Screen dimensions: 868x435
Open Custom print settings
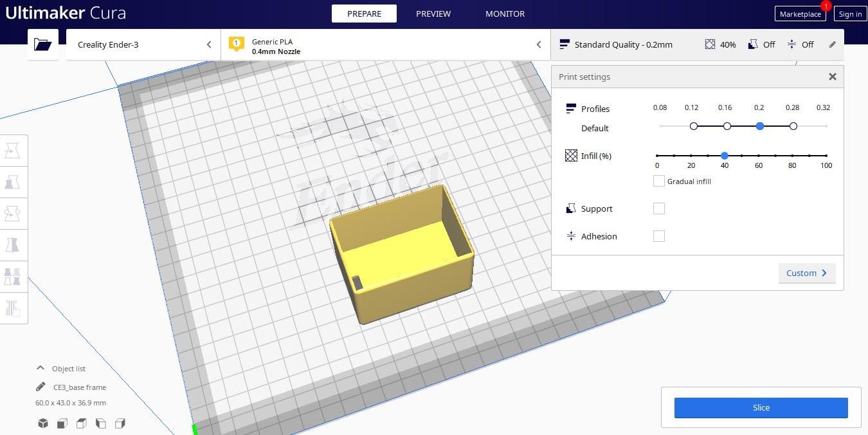(807, 273)
